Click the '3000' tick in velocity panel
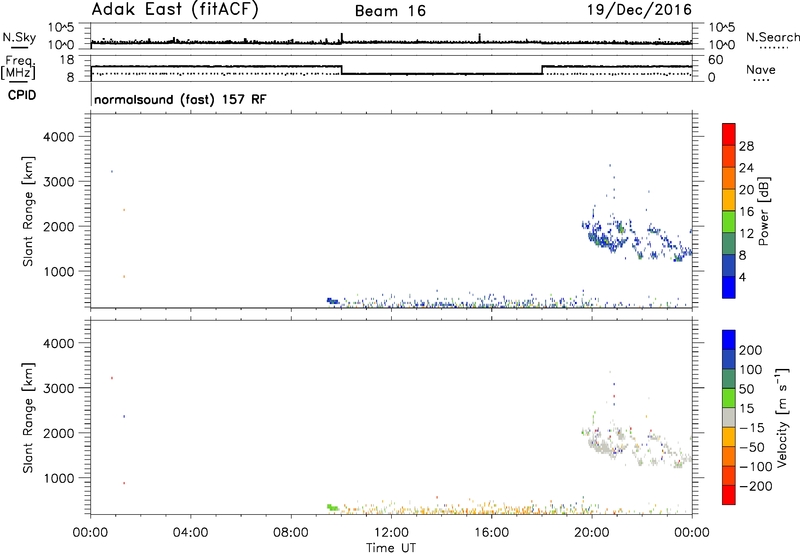The width and height of the screenshot is (800, 554). click(x=59, y=388)
